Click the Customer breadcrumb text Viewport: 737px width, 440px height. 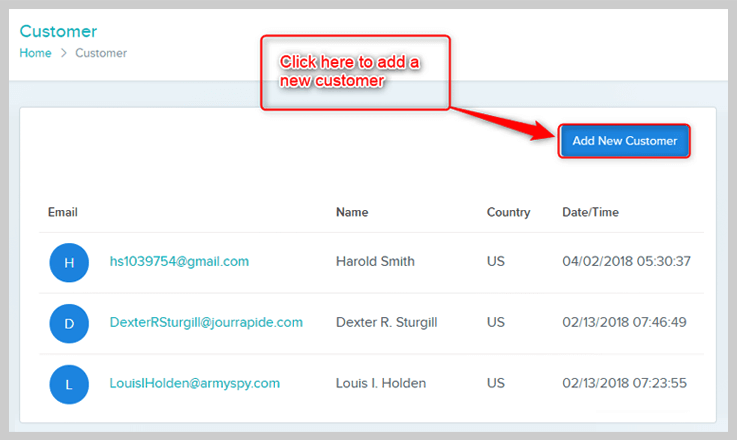tap(101, 53)
